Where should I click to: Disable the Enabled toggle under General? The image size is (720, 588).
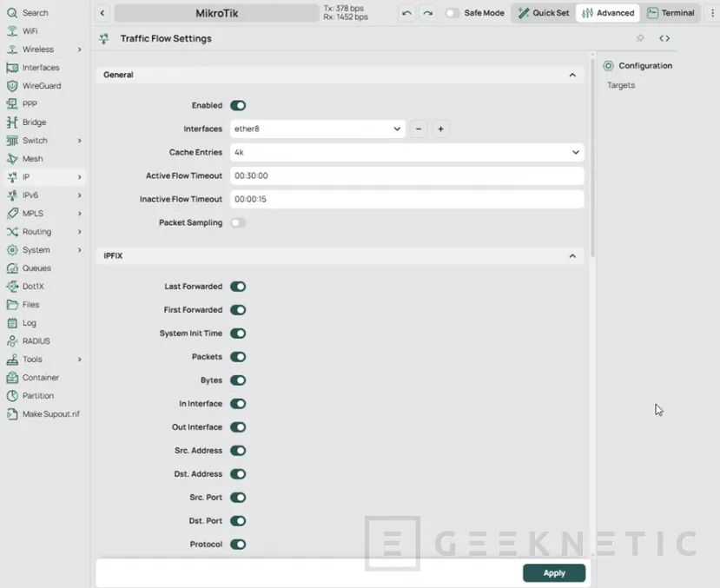pos(238,105)
